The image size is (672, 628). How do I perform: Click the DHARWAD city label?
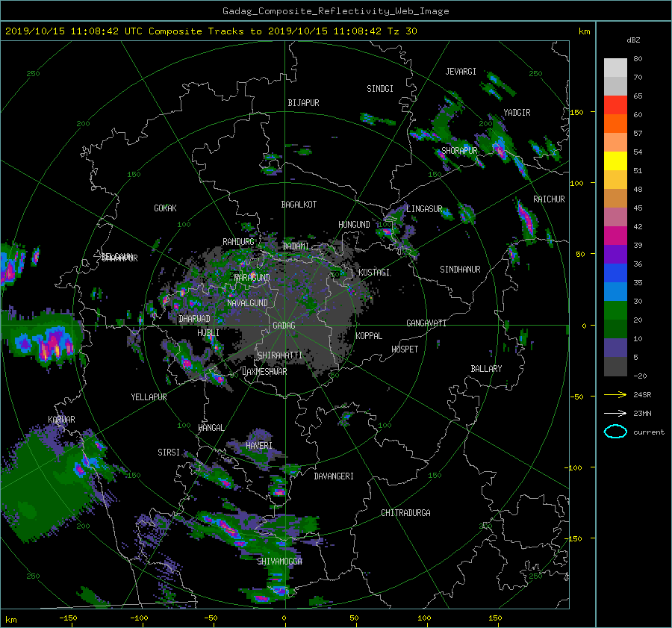coord(195,319)
